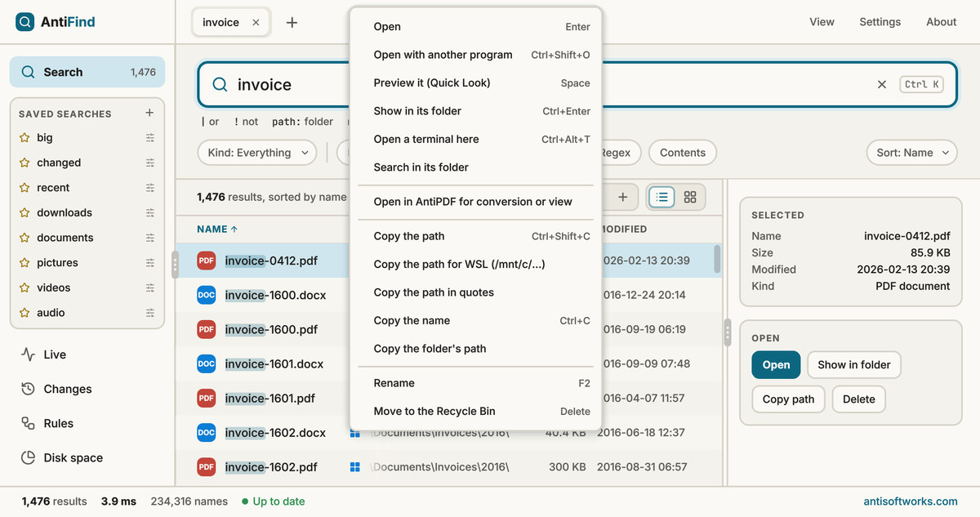
Task: Choose Search in its folder
Action: tap(475, 167)
